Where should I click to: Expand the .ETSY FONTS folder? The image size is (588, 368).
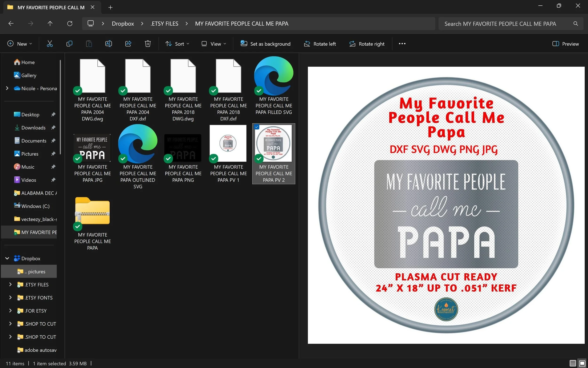(x=10, y=297)
